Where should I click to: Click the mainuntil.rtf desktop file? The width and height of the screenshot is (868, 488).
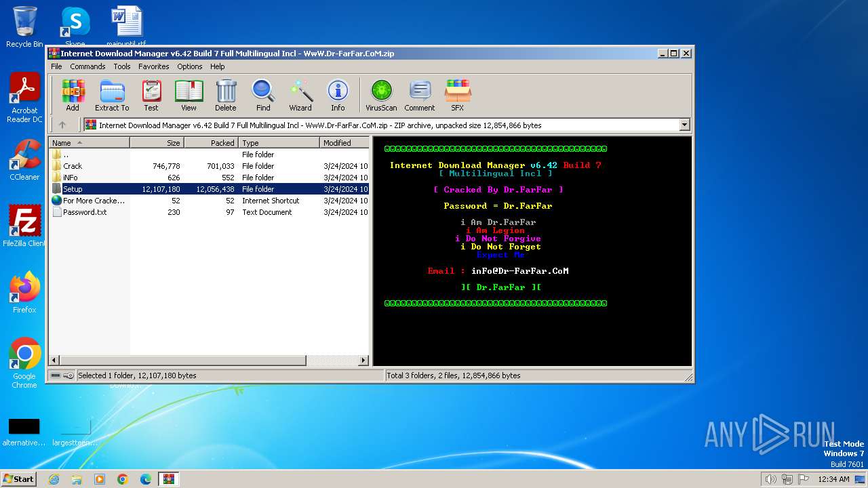(127, 26)
